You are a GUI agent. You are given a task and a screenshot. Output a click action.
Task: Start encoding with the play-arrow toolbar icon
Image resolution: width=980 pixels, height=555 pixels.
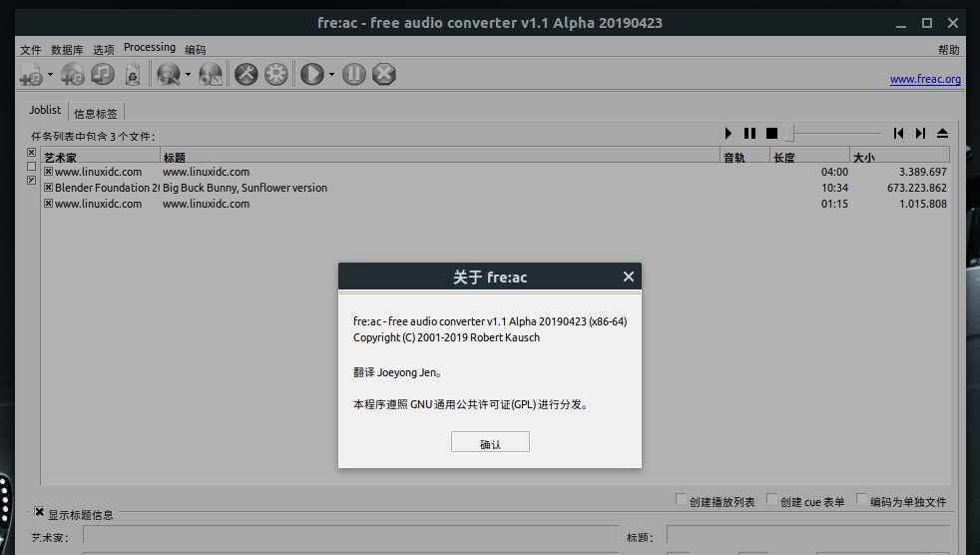(312, 75)
